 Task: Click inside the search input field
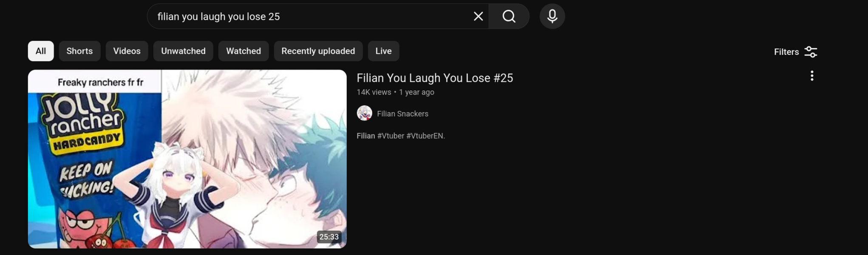(x=310, y=17)
